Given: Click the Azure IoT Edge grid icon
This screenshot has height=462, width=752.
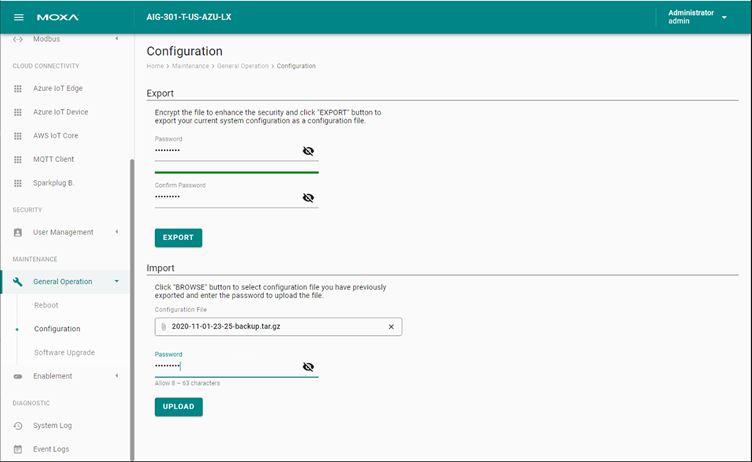Looking at the screenshot, I should [x=18, y=89].
